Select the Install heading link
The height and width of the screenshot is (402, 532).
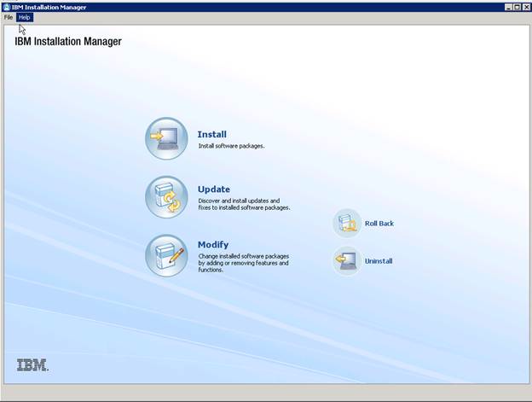click(x=212, y=135)
